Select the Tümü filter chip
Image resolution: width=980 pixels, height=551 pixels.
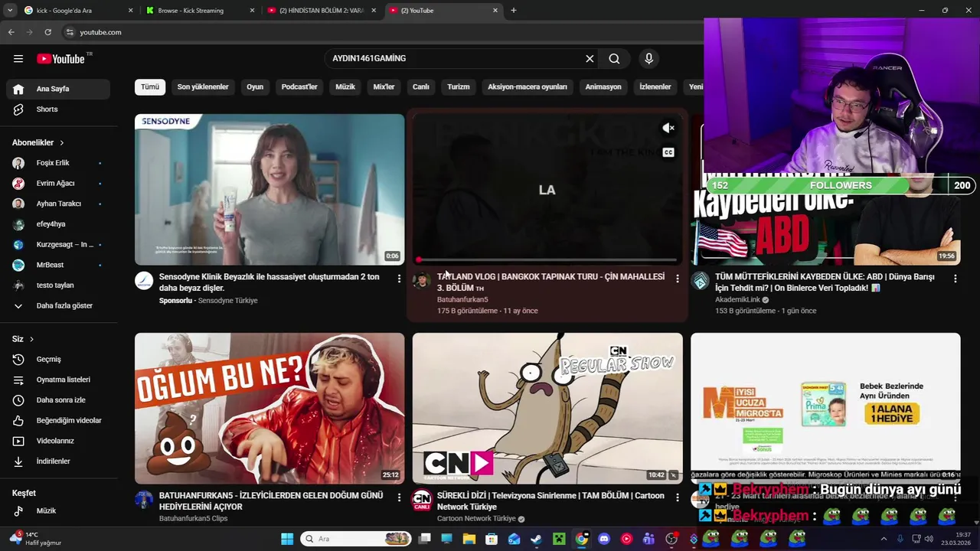coord(150,87)
